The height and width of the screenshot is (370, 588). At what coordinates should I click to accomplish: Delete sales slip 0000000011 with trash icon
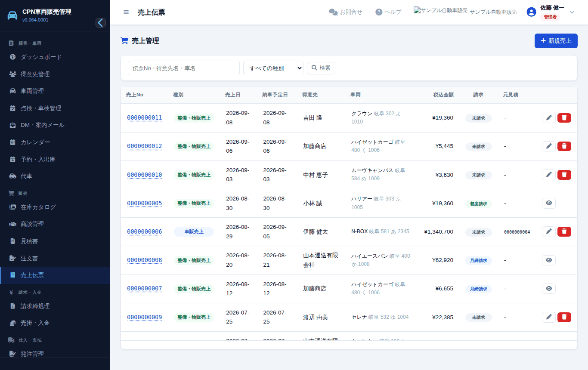pos(564,118)
